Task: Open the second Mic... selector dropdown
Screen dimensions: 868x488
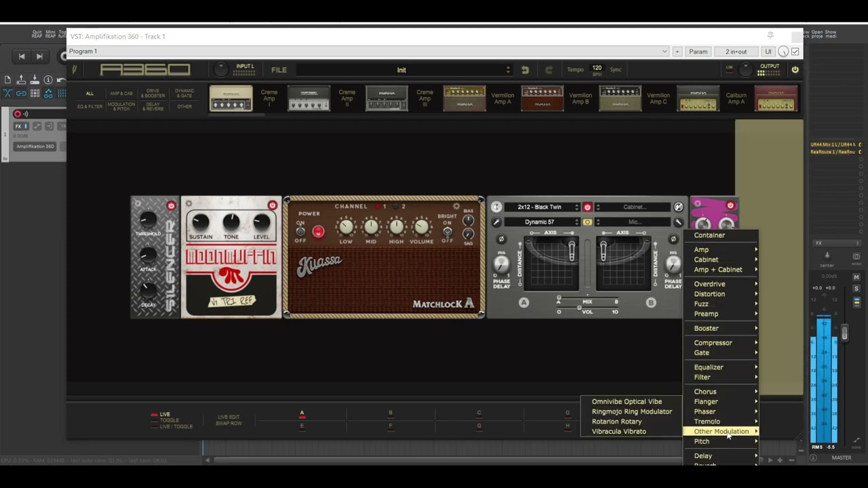Action: (634, 222)
